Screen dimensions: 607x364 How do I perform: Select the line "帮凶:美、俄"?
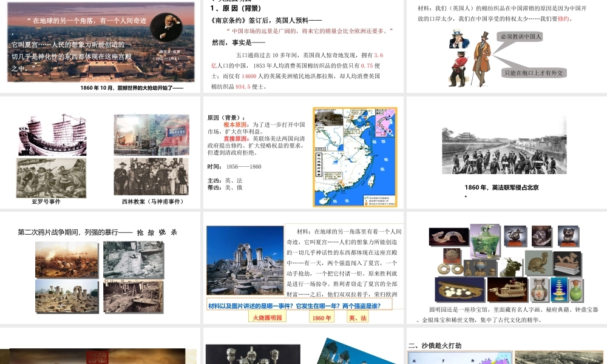pos(225,187)
